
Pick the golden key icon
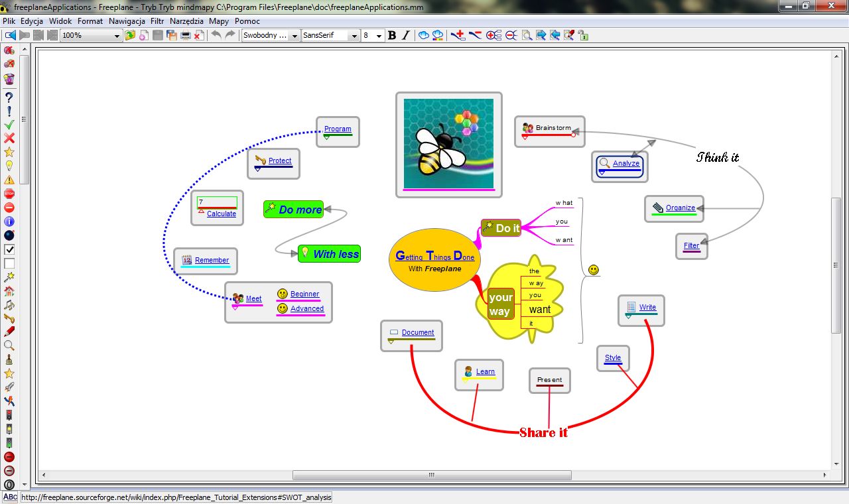pos(9,318)
